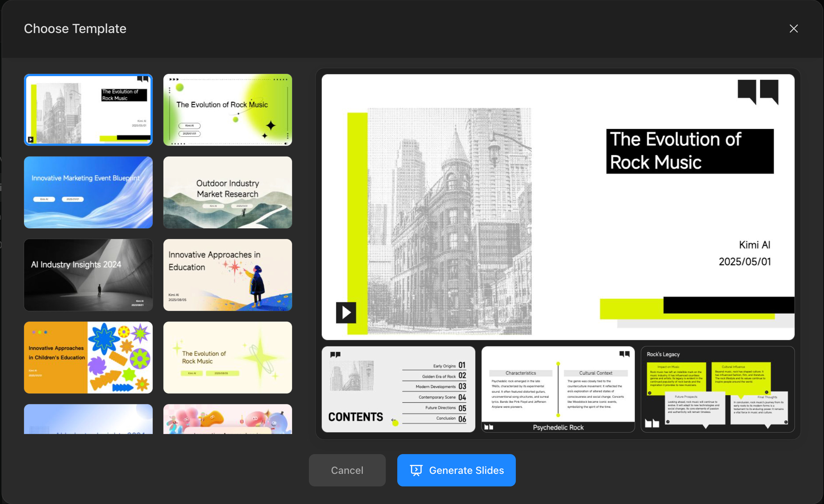This screenshot has height=504, width=824.
Task: Pick the AI Industry Insights 2024 template
Action: tap(88, 275)
